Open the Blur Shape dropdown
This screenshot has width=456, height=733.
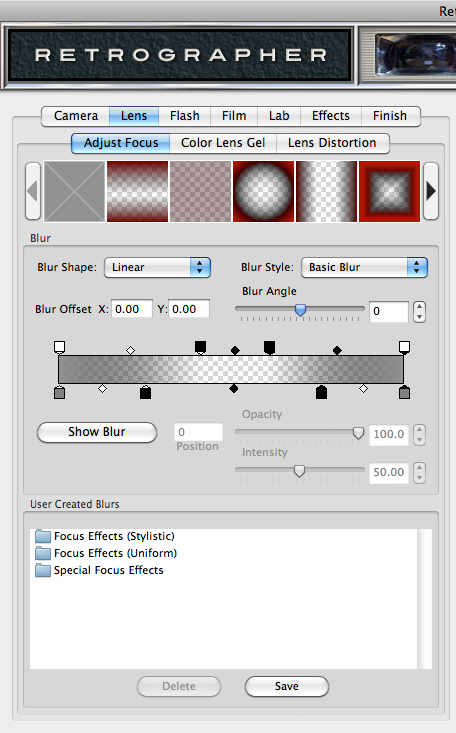(158, 267)
